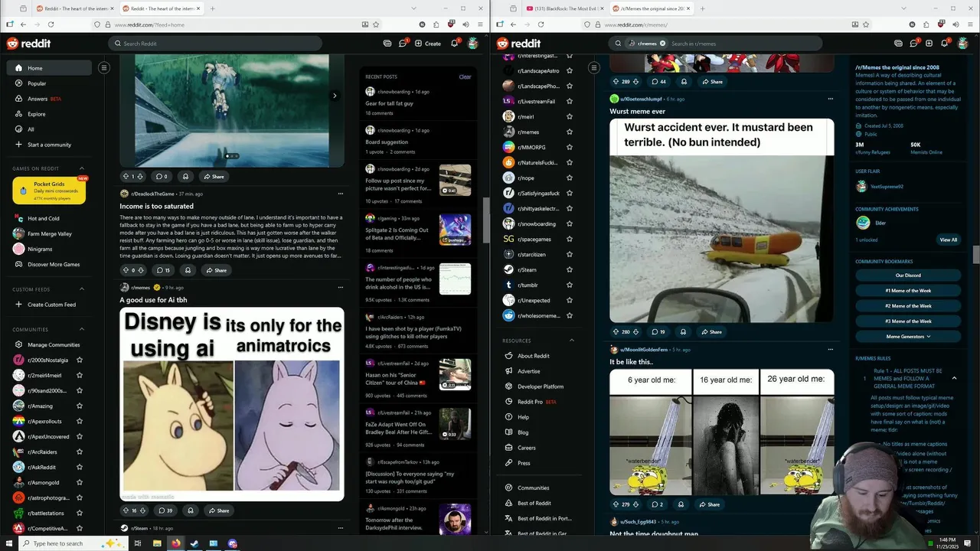Favorite r/2000sNostalgia with its star

80,360
